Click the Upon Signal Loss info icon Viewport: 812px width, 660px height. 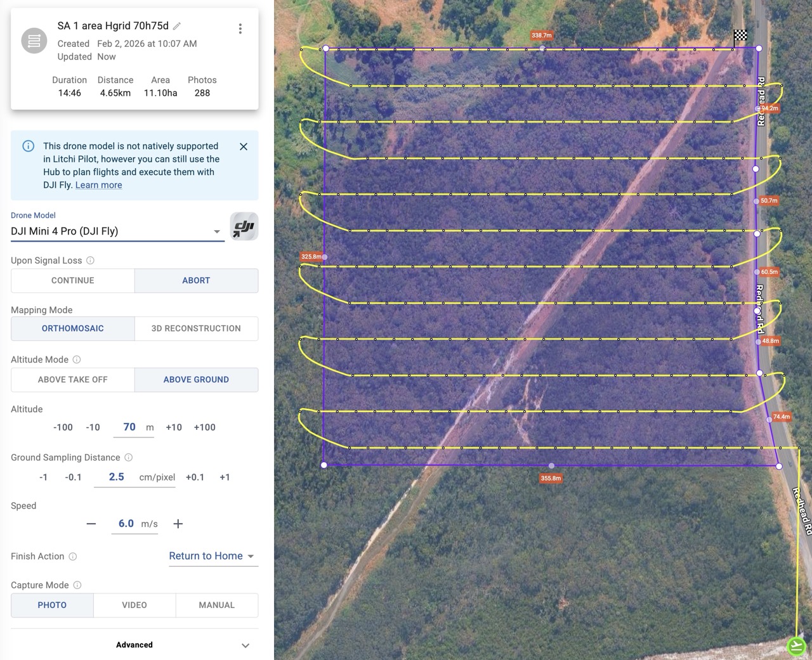click(x=90, y=261)
